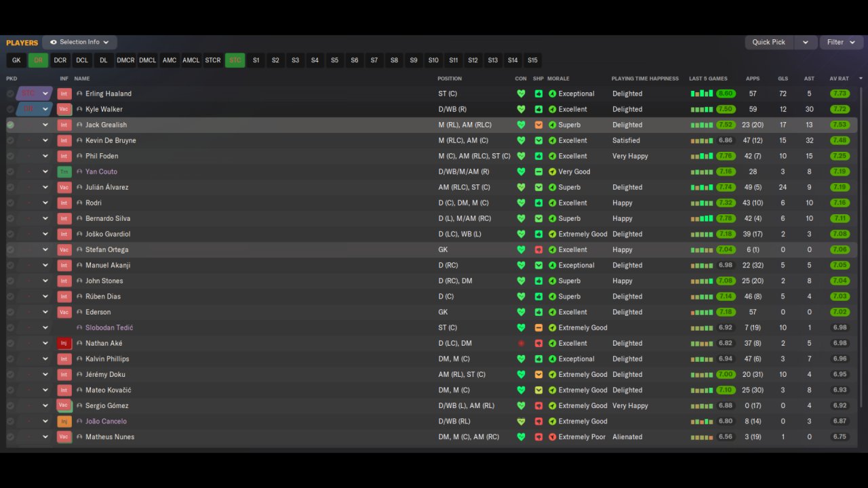Click the person icon beside Rodri
The image size is (868, 488).
(x=79, y=203)
